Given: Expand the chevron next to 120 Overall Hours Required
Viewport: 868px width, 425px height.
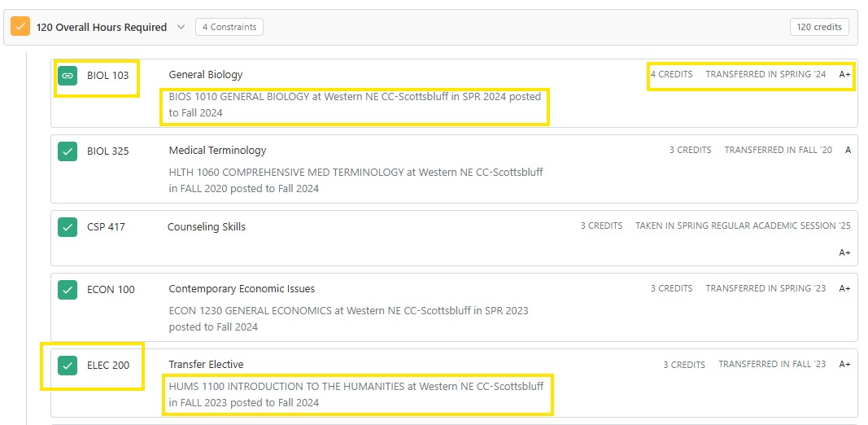Looking at the screenshot, I should point(181,27).
